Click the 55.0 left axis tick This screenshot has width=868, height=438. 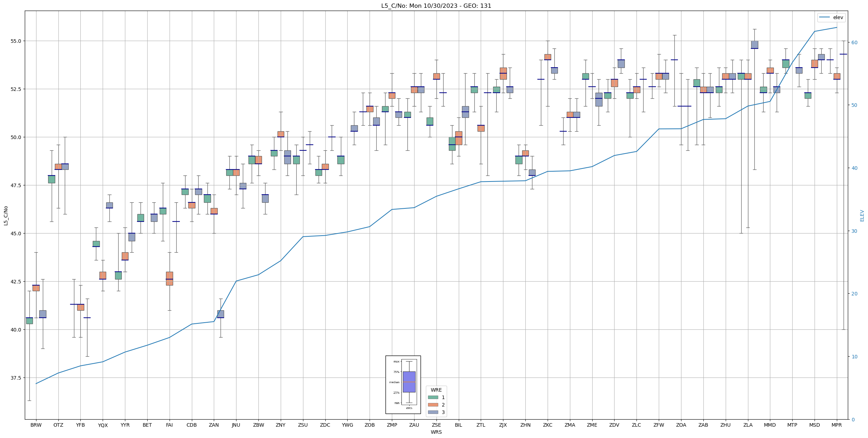pyautogui.click(x=16, y=41)
